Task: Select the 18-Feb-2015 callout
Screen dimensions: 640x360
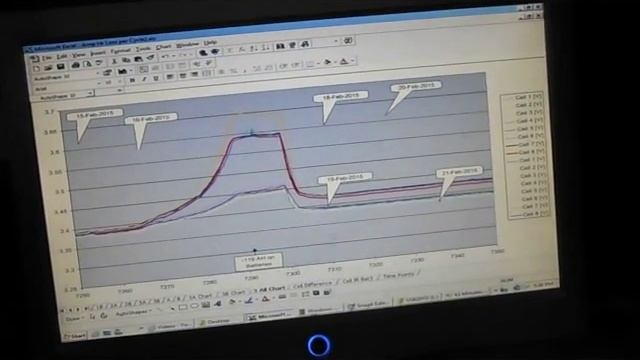Action: click(x=341, y=96)
